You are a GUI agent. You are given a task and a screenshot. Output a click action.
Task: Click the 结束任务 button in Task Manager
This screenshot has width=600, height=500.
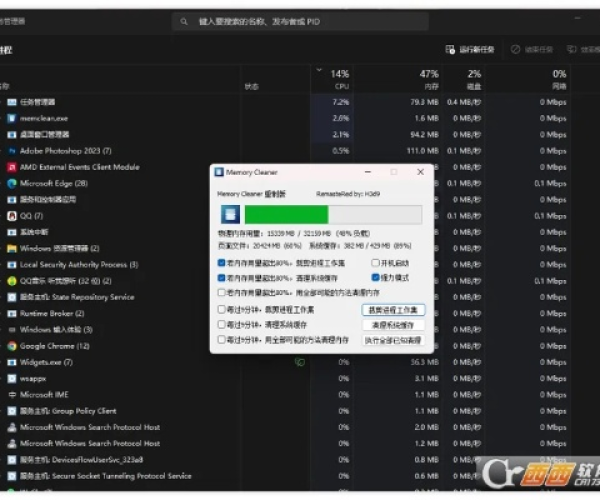[x=532, y=49]
